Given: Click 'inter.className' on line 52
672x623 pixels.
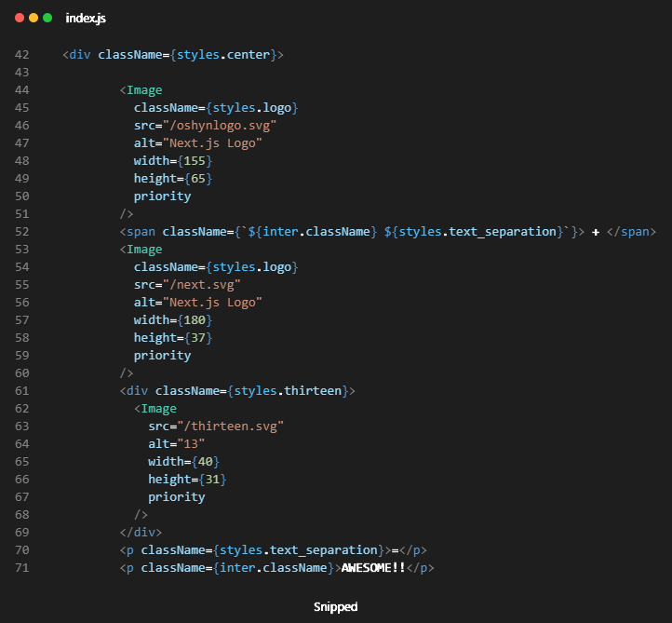Looking at the screenshot, I should tap(316, 232).
